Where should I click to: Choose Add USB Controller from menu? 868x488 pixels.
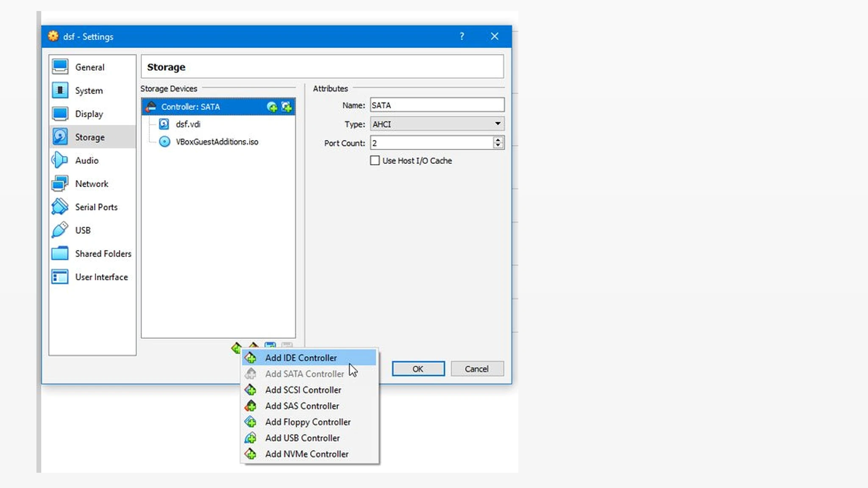[309, 438]
